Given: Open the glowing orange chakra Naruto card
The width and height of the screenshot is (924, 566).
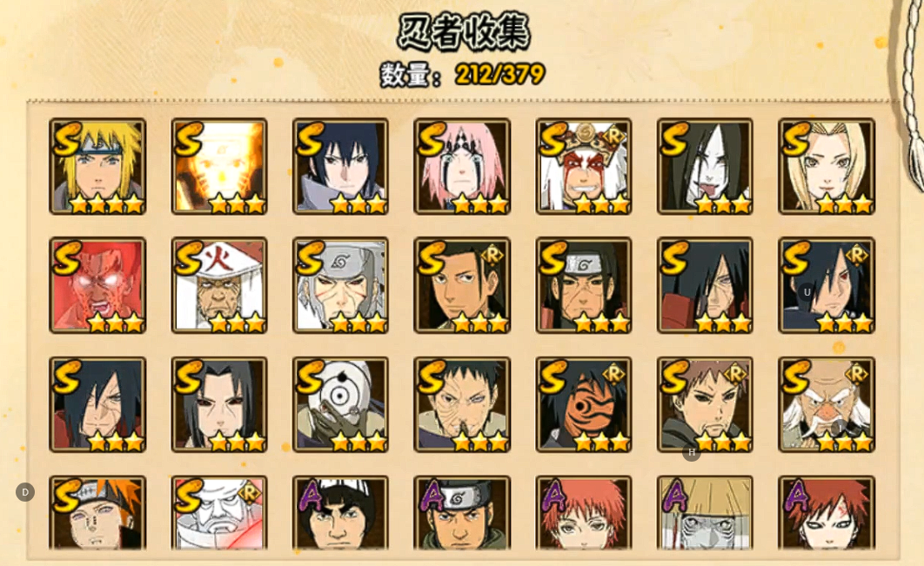Looking at the screenshot, I should [x=219, y=166].
